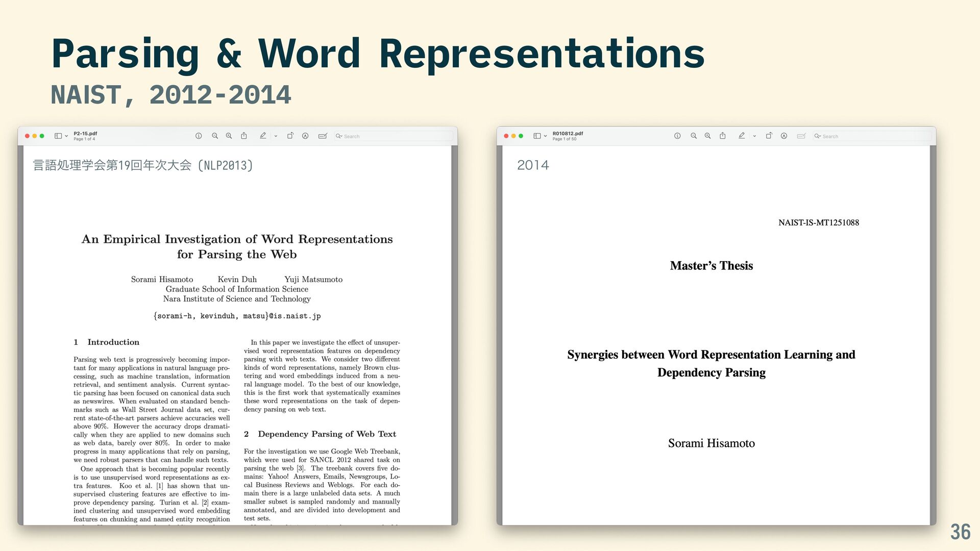Show the Markup toolbar in P2-15.pdf window
Image resolution: width=980 pixels, height=551 pixels.
click(305, 136)
